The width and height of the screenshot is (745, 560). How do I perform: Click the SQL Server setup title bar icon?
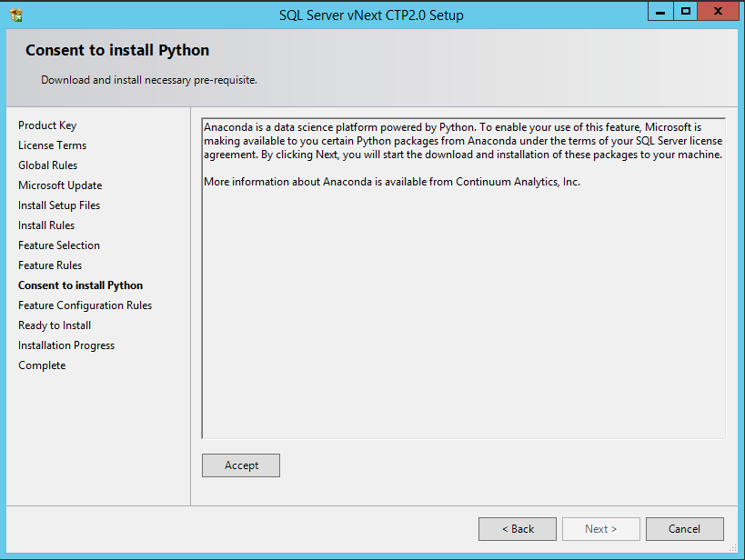coord(16,15)
